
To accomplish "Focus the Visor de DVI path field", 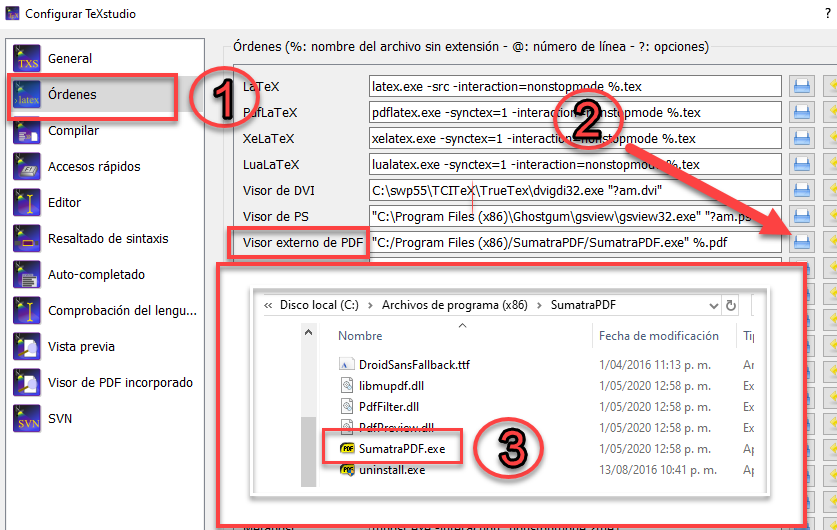I will [574, 190].
